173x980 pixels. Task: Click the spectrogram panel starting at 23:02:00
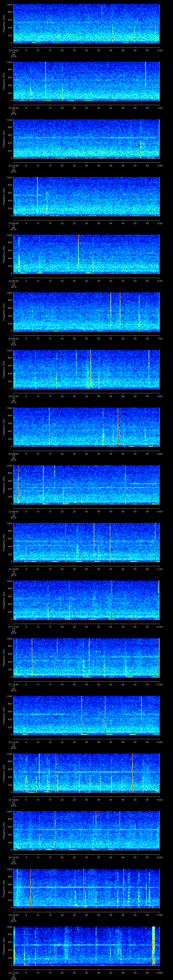pos(87,81)
